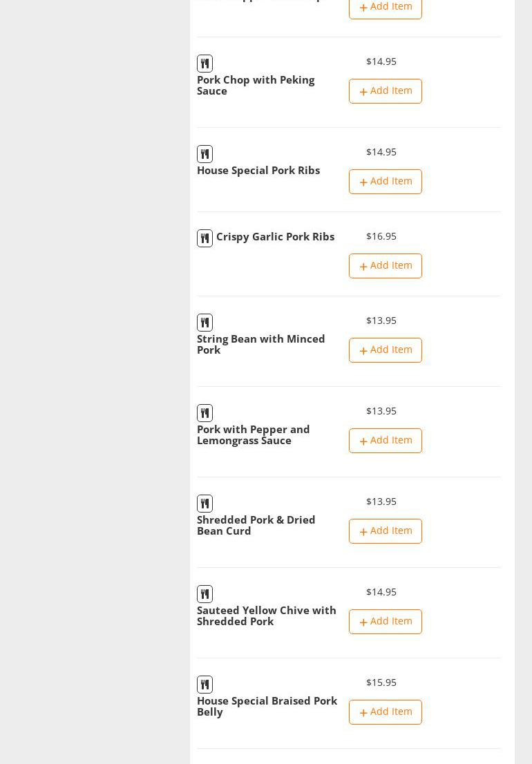The width and height of the screenshot is (532, 764).
Task: Click utensils icon above House Special Pork Ribs
Action: (205, 154)
